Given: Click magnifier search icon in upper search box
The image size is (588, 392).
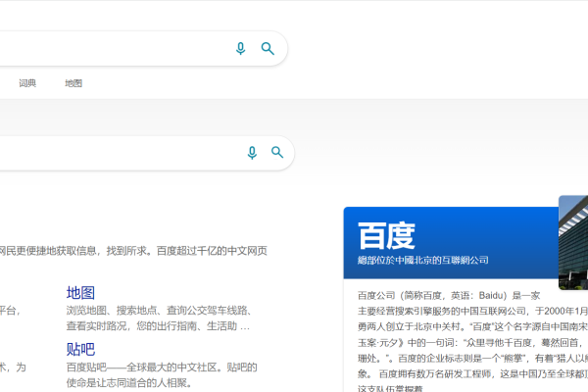Looking at the screenshot, I should [x=268, y=49].
